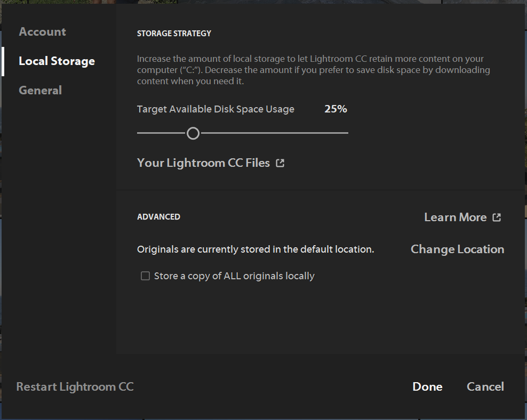Click the Store a copy of ALL originals locally label
Viewport: 527px width, 420px height.
tap(234, 276)
